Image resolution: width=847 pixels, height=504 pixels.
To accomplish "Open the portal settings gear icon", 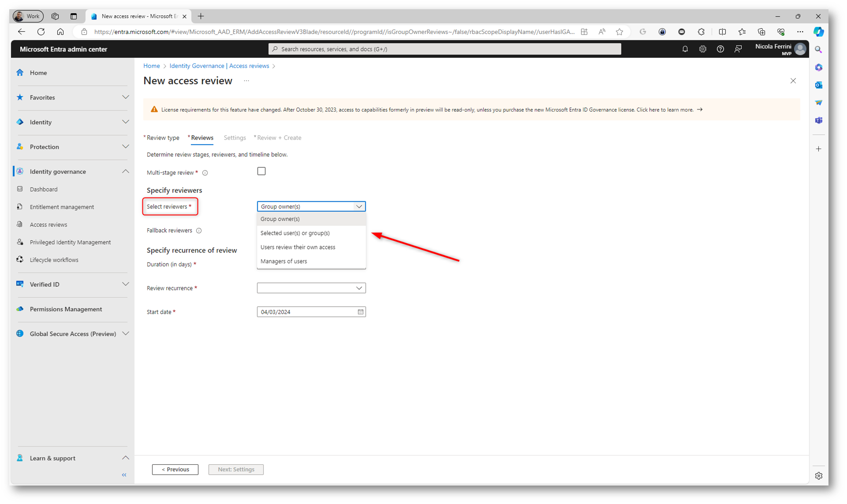I will click(x=702, y=49).
